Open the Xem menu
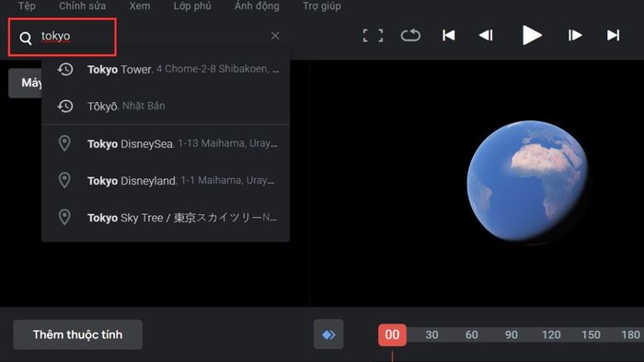Viewport: 644px width, 362px height. (140, 6)
